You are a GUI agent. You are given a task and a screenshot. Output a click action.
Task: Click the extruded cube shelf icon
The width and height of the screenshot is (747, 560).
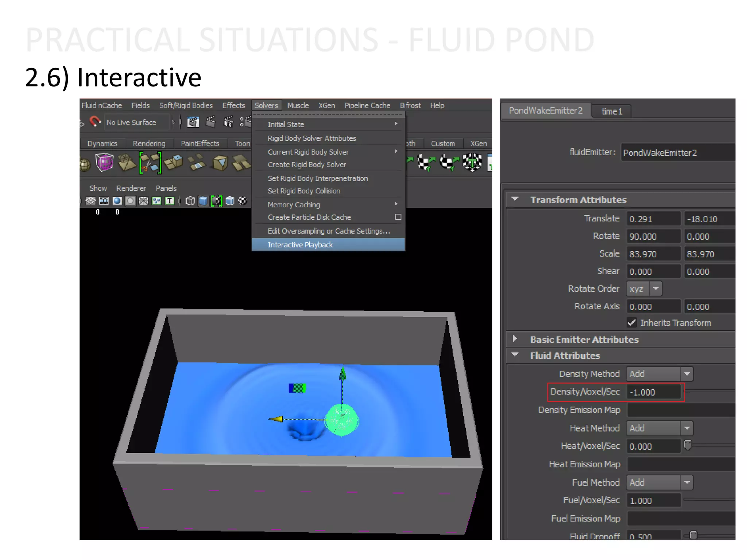point(174,162)
